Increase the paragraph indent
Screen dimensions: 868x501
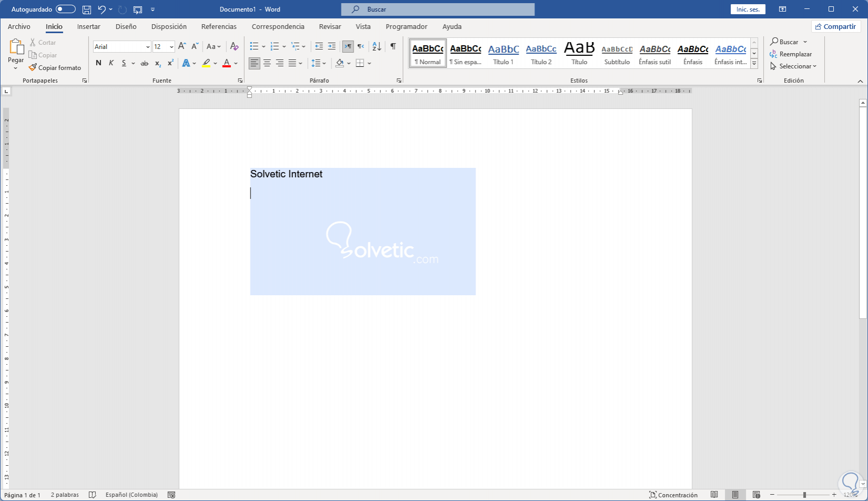331,47
